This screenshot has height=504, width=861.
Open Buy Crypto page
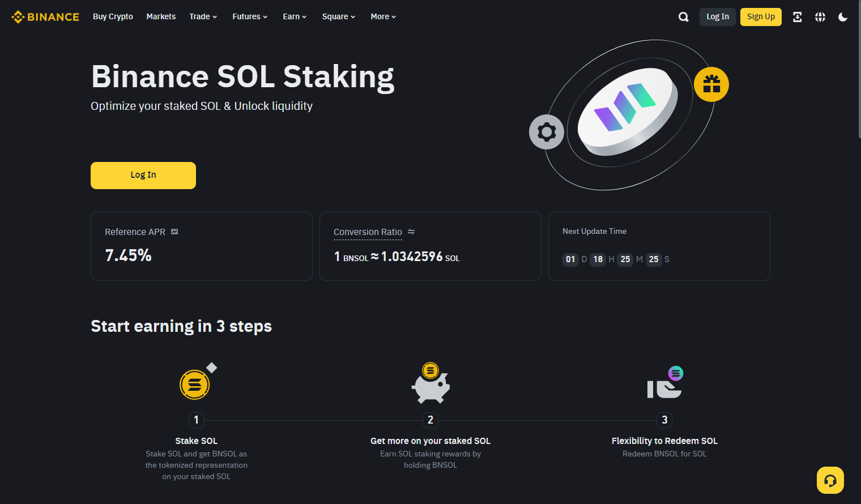click(x=113, y=16)
